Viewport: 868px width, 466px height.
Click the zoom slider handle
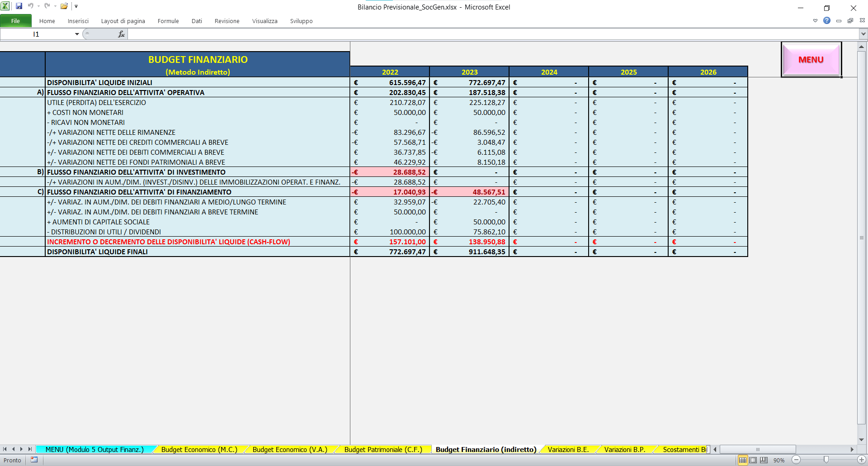coord(826,460)
